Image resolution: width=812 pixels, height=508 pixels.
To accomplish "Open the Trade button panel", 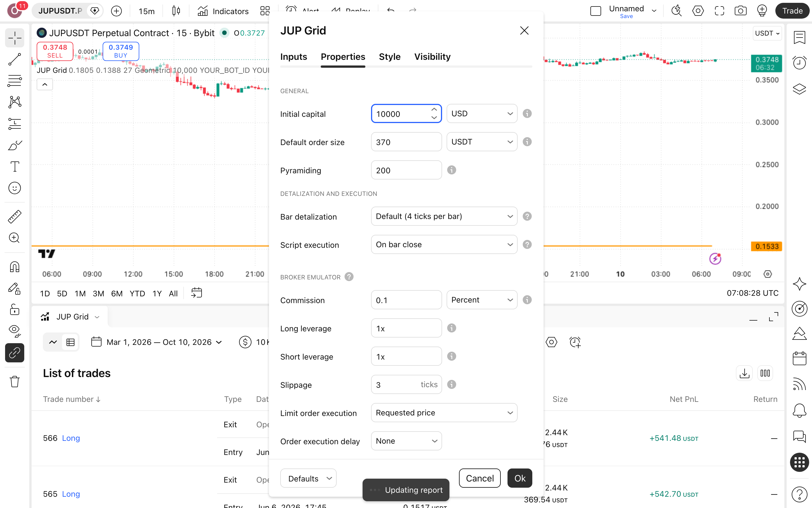I will (792, 11).
